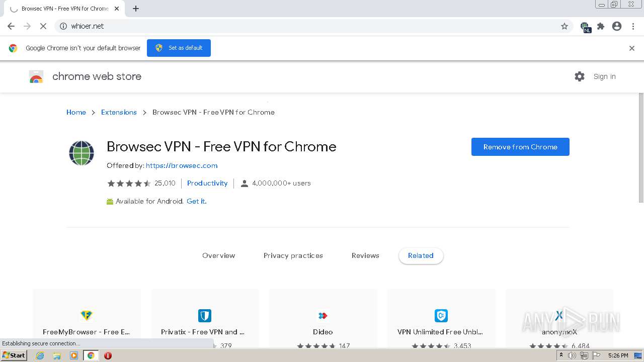Click the Android robot icon
This screenshot has width=644, height=362.
pyautogui.click(x=110, y=202)
